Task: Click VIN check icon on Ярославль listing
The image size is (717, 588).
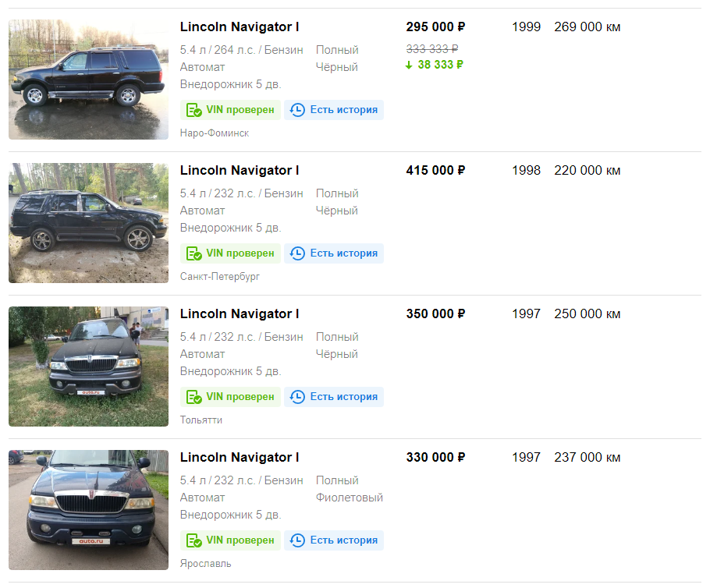Action: click(194, 540)
